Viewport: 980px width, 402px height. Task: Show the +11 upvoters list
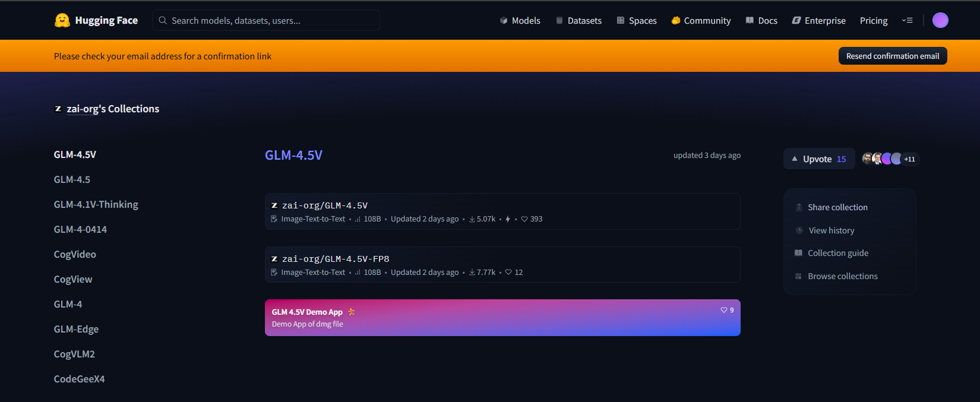pos(909,159)
